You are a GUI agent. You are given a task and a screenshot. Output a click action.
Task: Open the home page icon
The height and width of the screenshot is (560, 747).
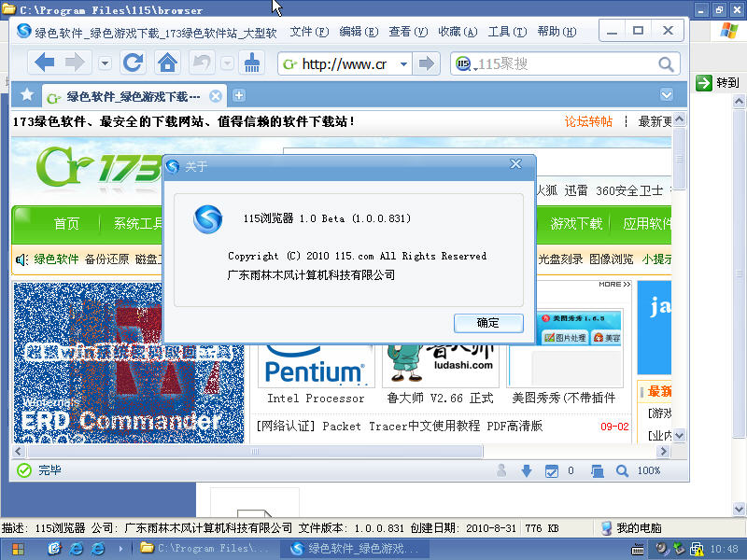pos(168,63)
